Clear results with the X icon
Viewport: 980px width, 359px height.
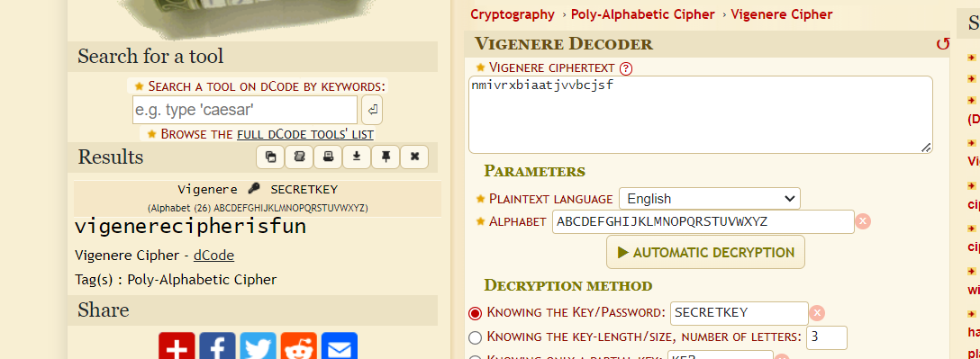coord(414,157)
